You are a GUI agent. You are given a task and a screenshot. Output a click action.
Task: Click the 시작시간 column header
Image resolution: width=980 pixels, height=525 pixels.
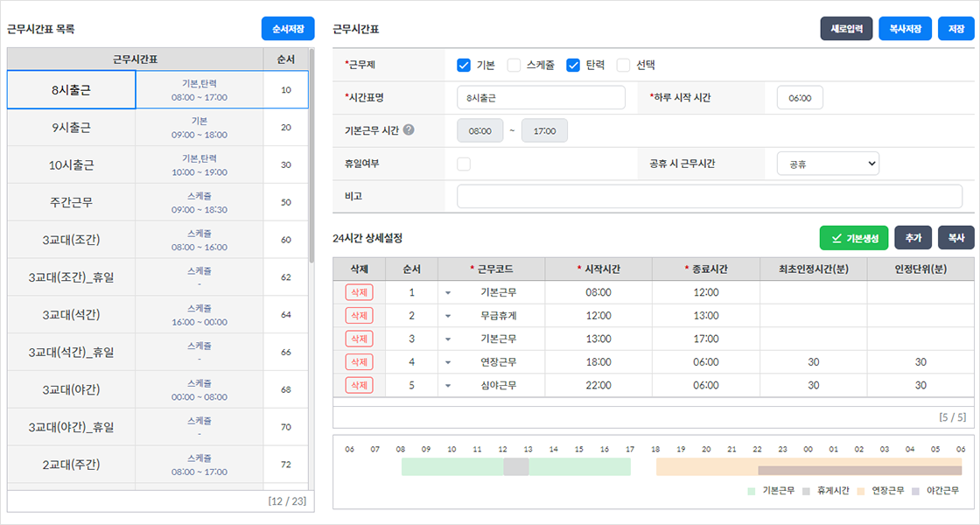tap(598, 269)
